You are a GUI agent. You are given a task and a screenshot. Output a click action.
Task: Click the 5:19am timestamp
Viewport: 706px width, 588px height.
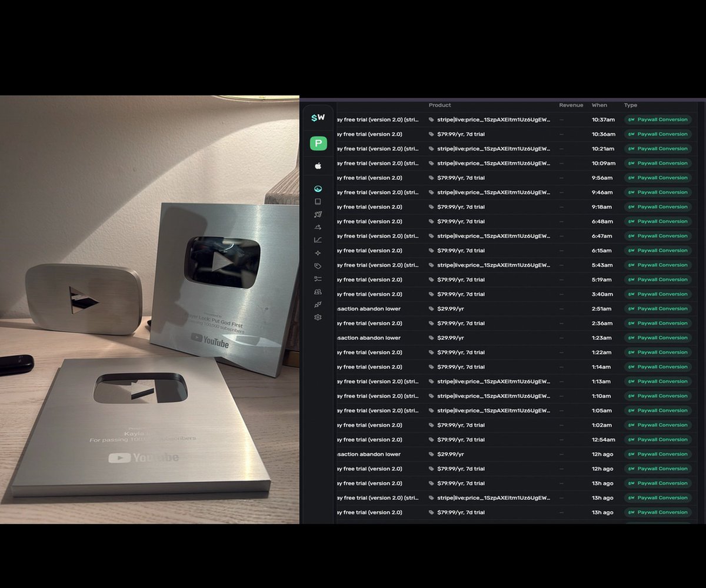click(x=602, y=280)
